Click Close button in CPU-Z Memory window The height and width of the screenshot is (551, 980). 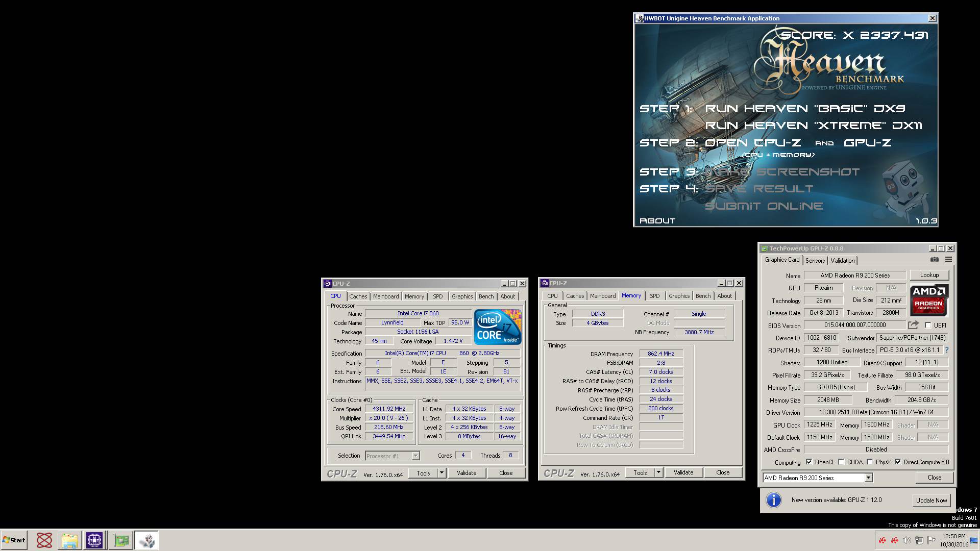(x=723, y=472)
